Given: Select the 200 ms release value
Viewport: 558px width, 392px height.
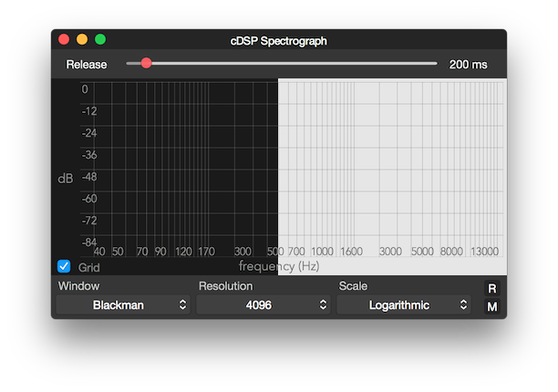Looking at the screenshot, I should click(468, 65).
